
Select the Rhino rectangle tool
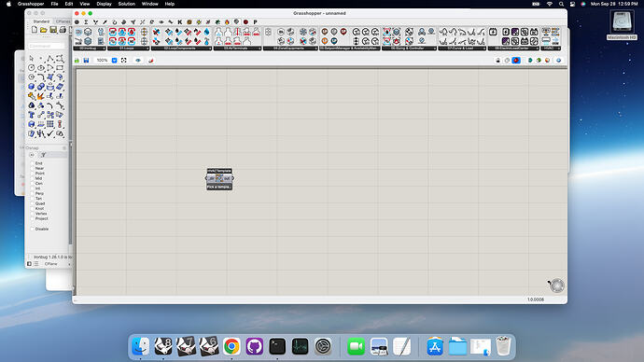(60, 68)
